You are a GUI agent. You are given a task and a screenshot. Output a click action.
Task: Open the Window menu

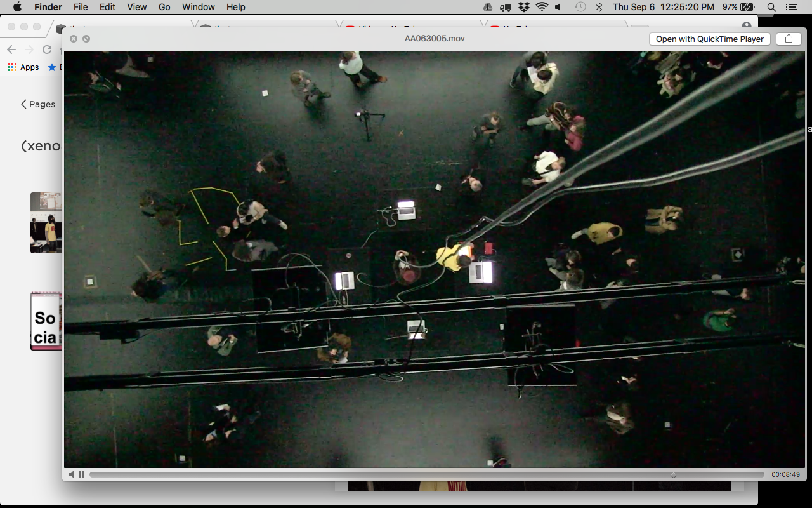(x=199, y=7)
